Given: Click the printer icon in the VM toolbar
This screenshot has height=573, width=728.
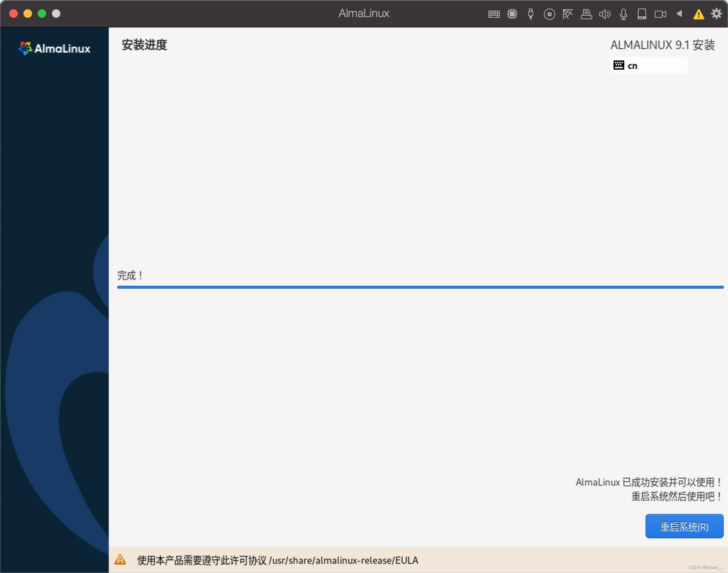Looking at the screenshot, I should pos(587,14).
